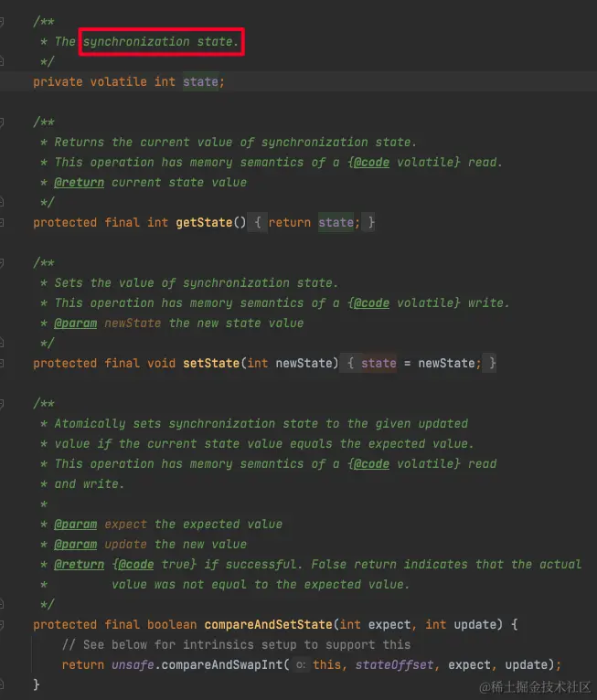Click @param tag before 'update the new value'
The height and width of the screenshot is (700, 597).
pos(76,545)
